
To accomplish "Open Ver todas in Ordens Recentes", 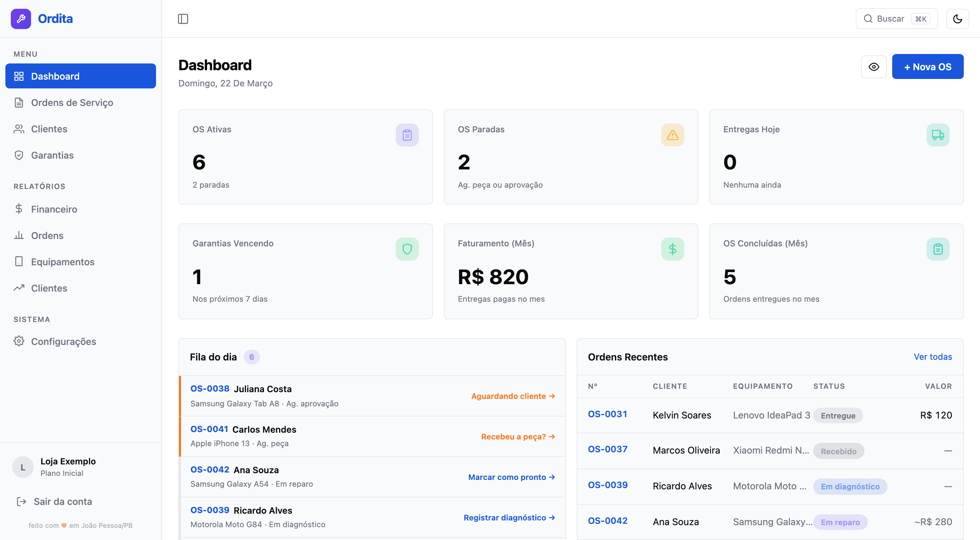I will tap(933, 357).
